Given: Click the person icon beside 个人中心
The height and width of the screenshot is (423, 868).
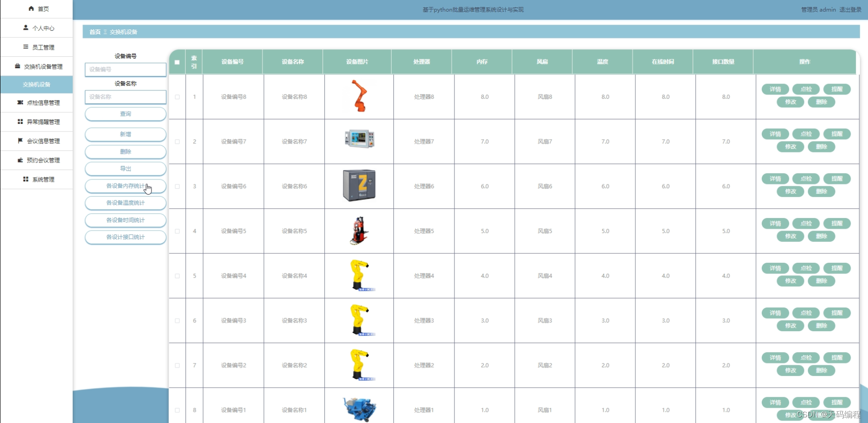Looking at the screenshot, I should click(26, 27).
